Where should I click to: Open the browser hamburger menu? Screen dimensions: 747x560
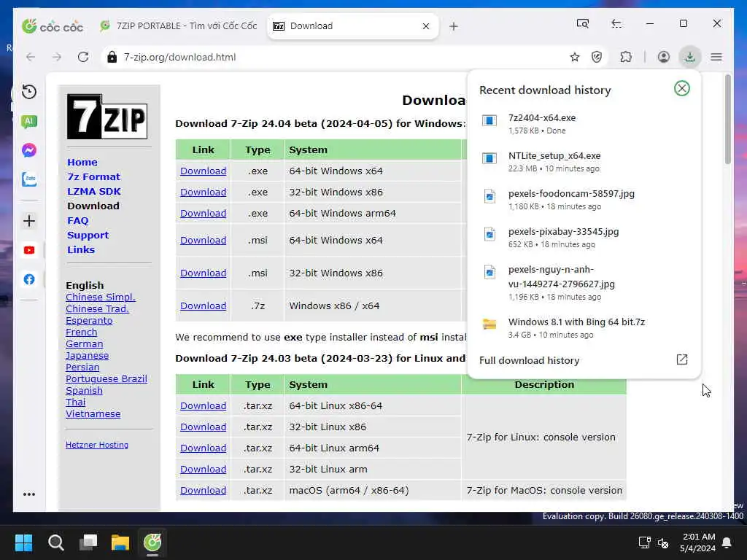tap(716, 57)
